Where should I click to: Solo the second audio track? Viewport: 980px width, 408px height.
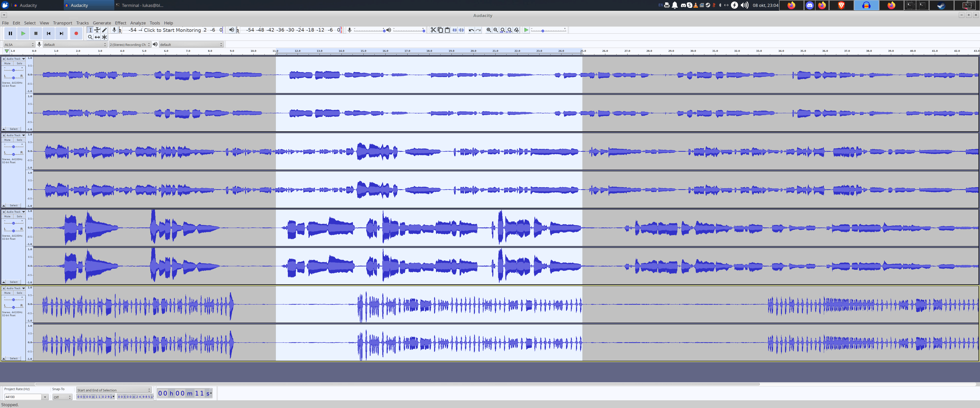coord(19,140)
